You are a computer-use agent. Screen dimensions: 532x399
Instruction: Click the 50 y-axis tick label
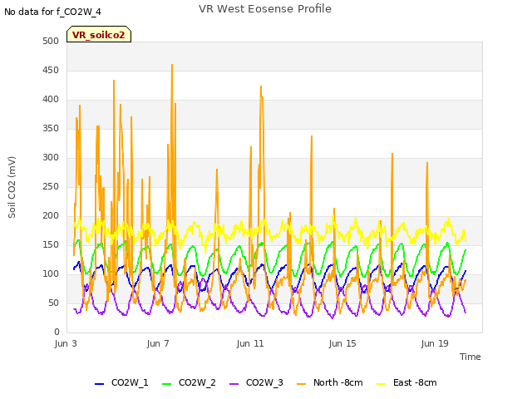(x=53, y=303)
